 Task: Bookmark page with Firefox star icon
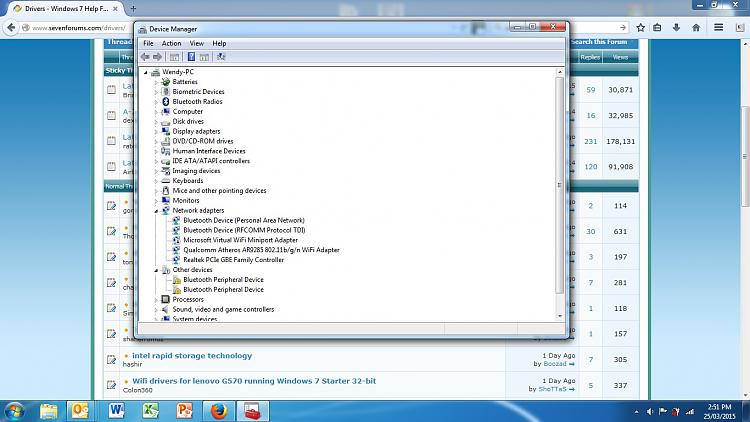click(641, 28)
